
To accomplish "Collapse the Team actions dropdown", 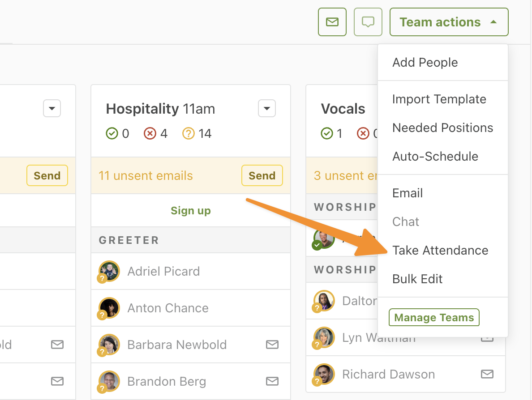I will coord(449,22).
